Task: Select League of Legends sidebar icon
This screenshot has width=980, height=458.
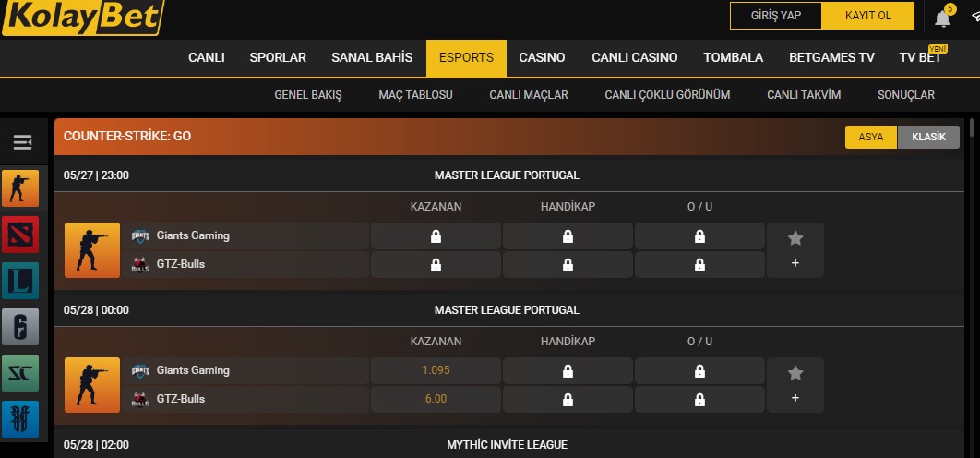Action: [20, 281]
